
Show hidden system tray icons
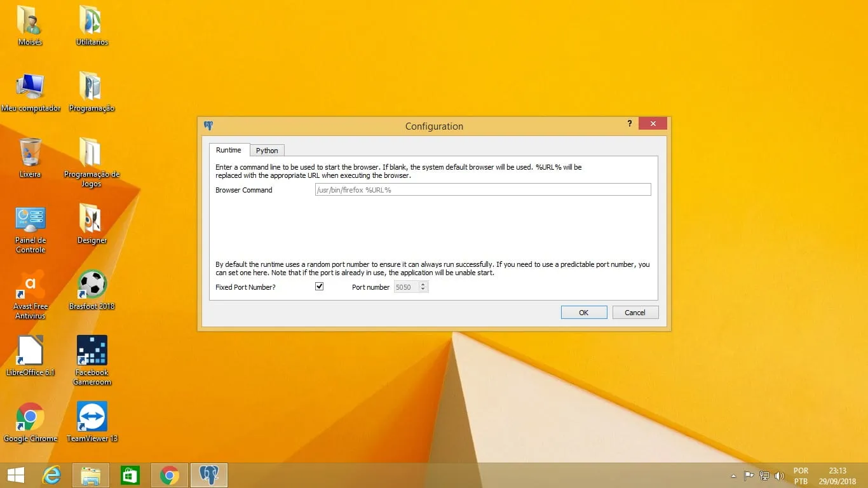pyautogui.click(x=733, y=475)
